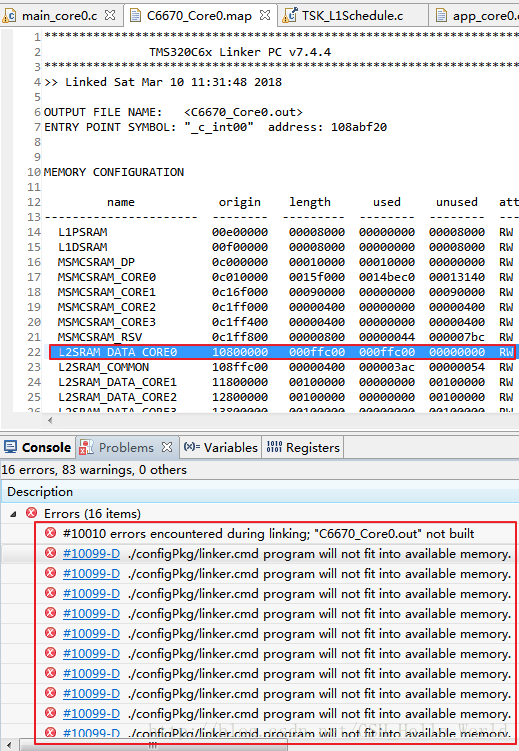Click the MSMCSRAM_CORE3 memory row
The image size is (519, 751).
[x=281, y=322]
